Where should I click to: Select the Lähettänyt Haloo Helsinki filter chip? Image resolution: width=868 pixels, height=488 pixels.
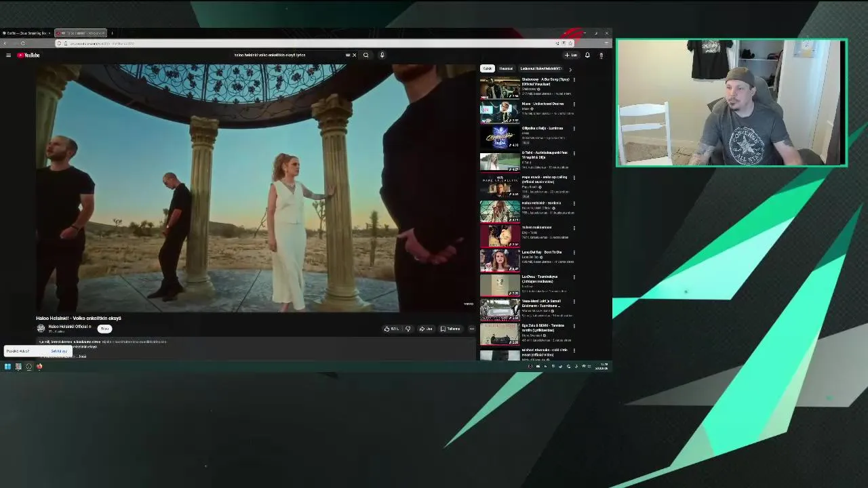click(x=540, y=68)
